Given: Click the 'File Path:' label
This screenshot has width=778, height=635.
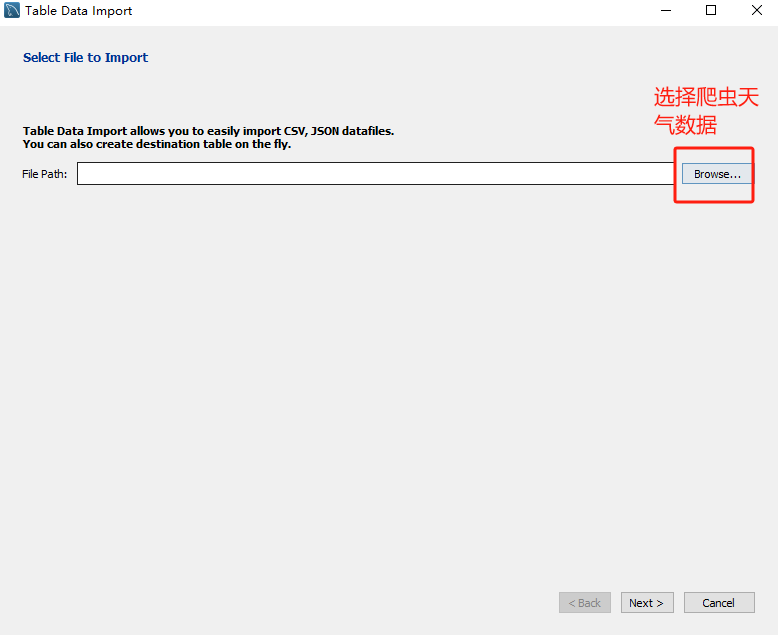Looking at the screenshot, I should pyautogui.click(x=44, y=174).
